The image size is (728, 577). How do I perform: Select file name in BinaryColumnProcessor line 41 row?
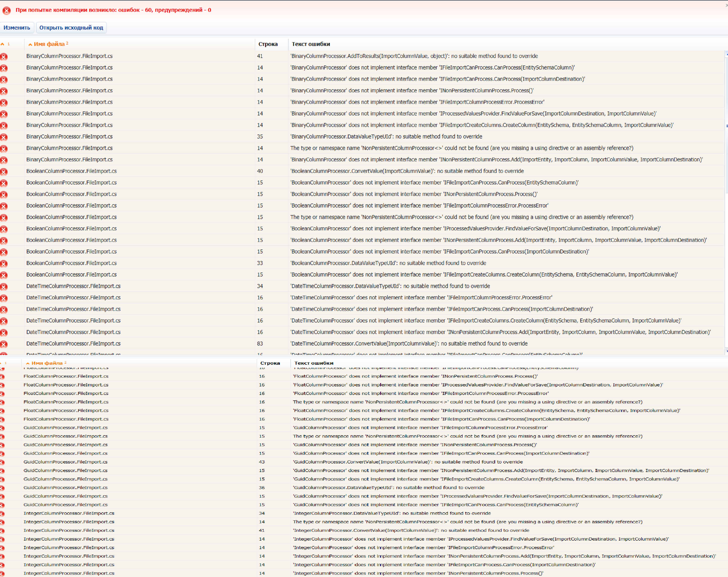tap(70, 56)
